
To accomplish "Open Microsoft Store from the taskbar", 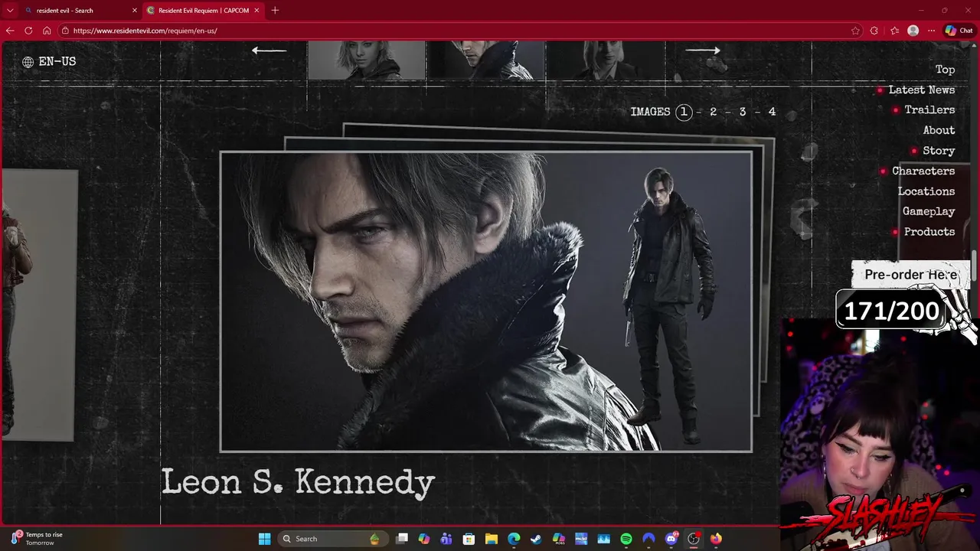I will point(469,539).
